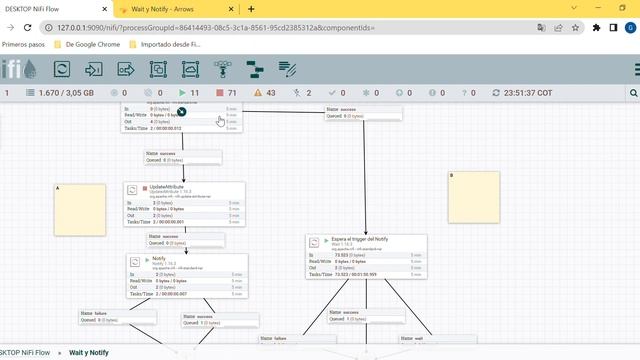
Task: Select the failure connection below Notify
Action: pos(118,317)
